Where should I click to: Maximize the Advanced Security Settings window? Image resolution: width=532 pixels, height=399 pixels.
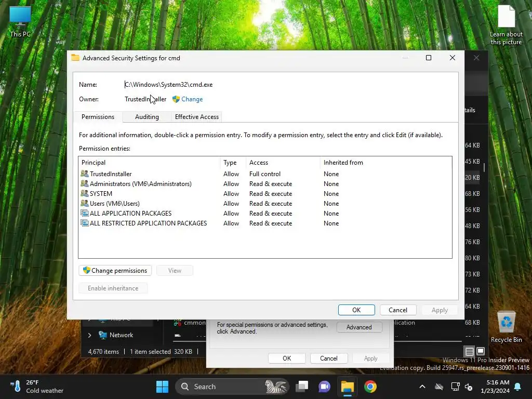(429, 58)
